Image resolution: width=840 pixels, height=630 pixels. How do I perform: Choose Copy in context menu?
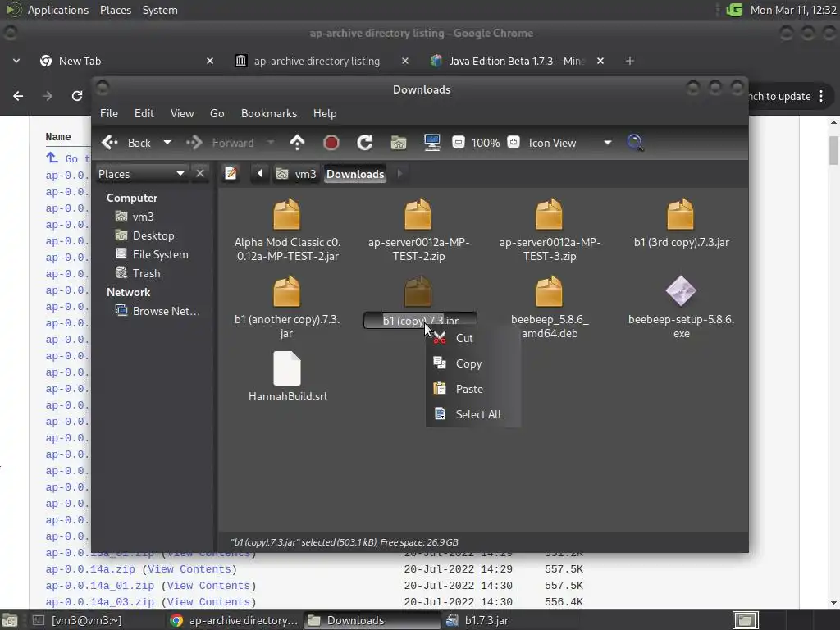click(x=468, y=363)
